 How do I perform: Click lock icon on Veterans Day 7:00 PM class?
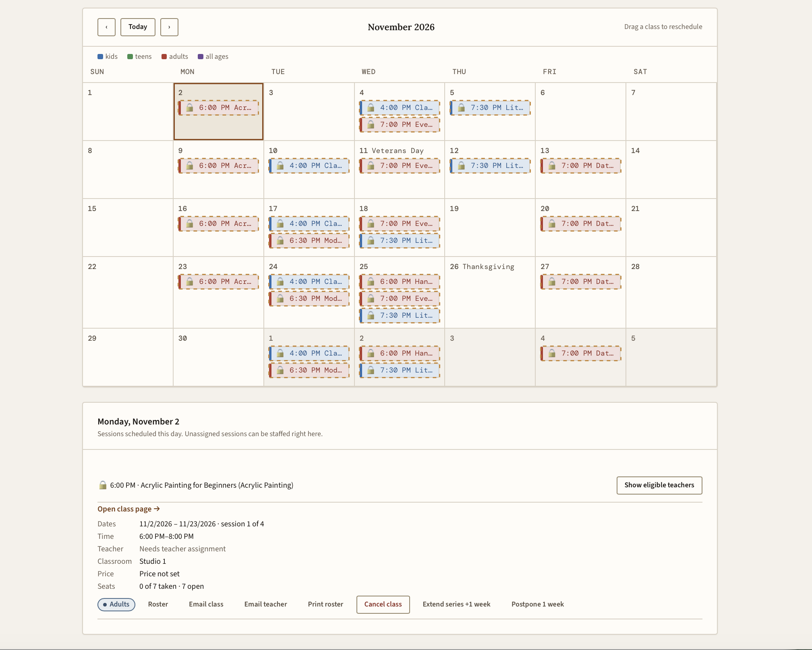(371, 166)
